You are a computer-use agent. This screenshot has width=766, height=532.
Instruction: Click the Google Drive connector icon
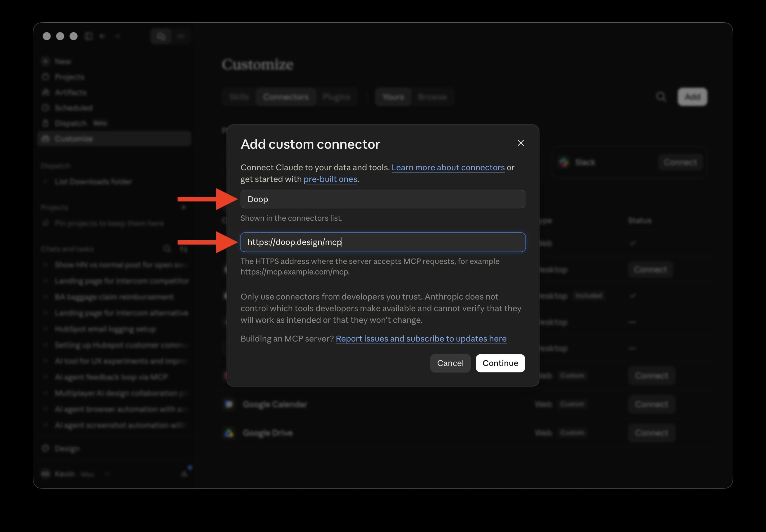tap(229, 433)
